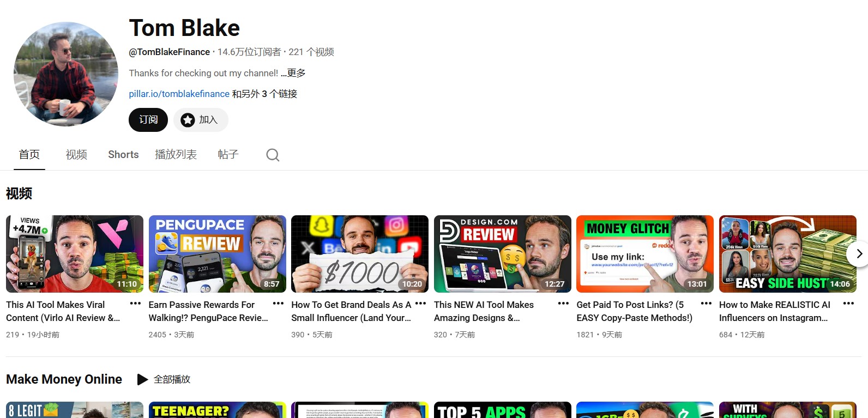
Task: Play the Virlo AI viral content thumbnail
Action: [x=75, y=254]
